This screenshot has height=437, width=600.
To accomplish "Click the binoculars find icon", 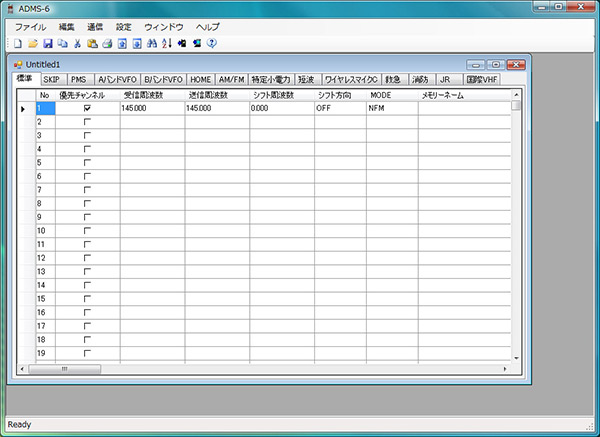I will (152, 44).
